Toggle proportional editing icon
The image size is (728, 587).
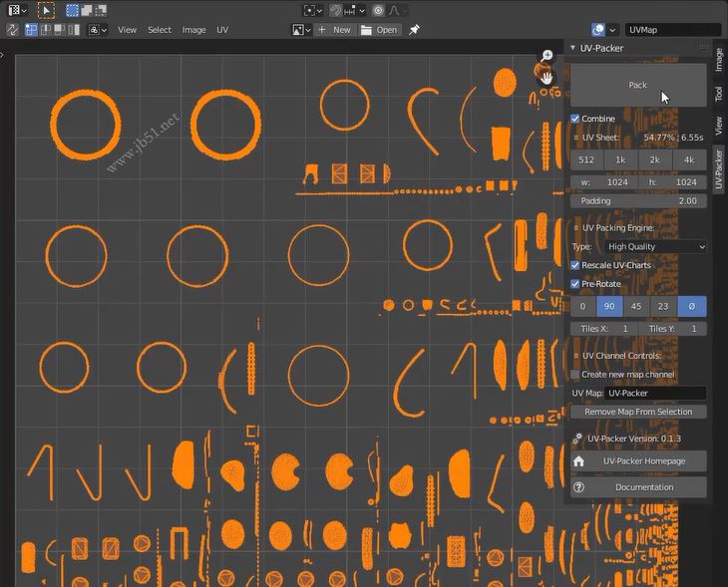pyautogui.click(x=378, y=10)
